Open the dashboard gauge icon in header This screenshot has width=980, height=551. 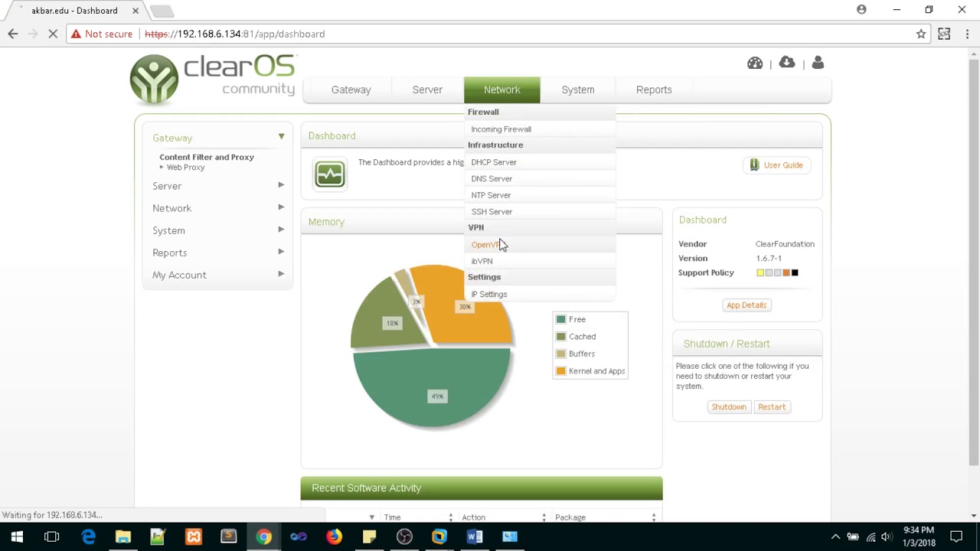(x=755, y=63)
